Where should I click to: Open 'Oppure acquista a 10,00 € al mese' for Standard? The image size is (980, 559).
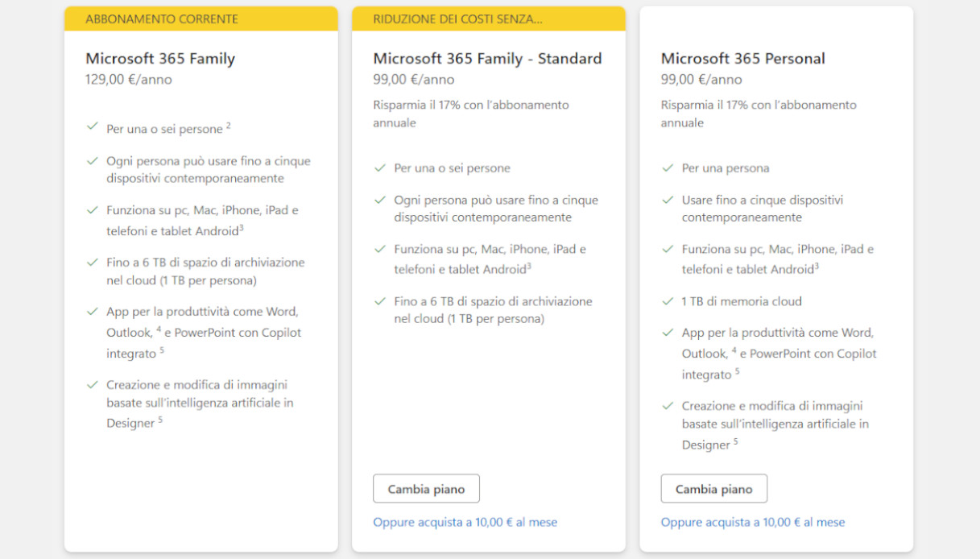pos(464,522)
